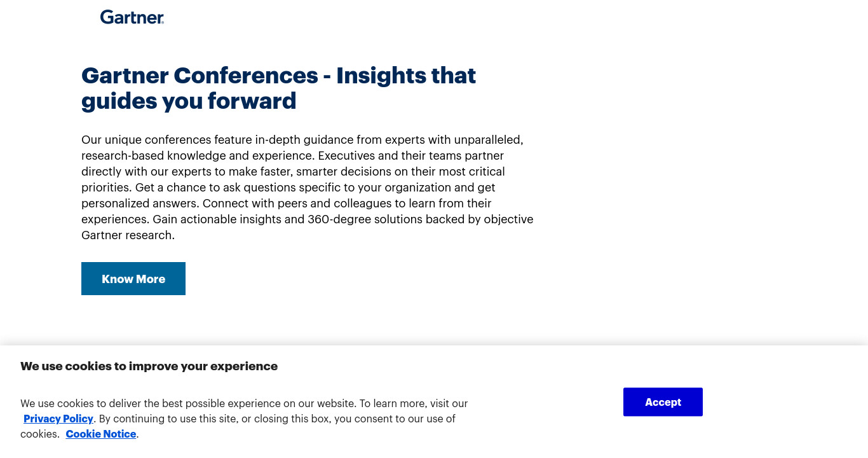Accept the cookies with the Accept button

[x=663, y=402]
